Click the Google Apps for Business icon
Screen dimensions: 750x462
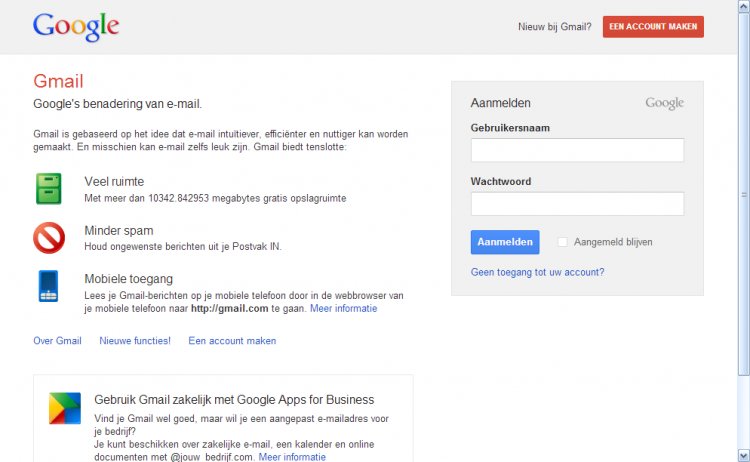click(65, 409)
